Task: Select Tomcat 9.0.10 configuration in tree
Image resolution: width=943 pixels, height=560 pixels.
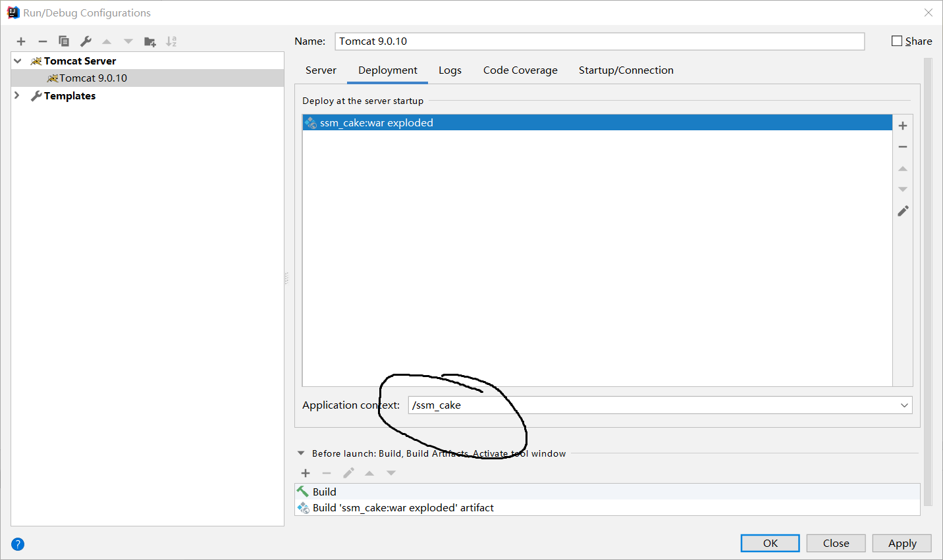Action: pyautogui.click(x=148, y=78)
